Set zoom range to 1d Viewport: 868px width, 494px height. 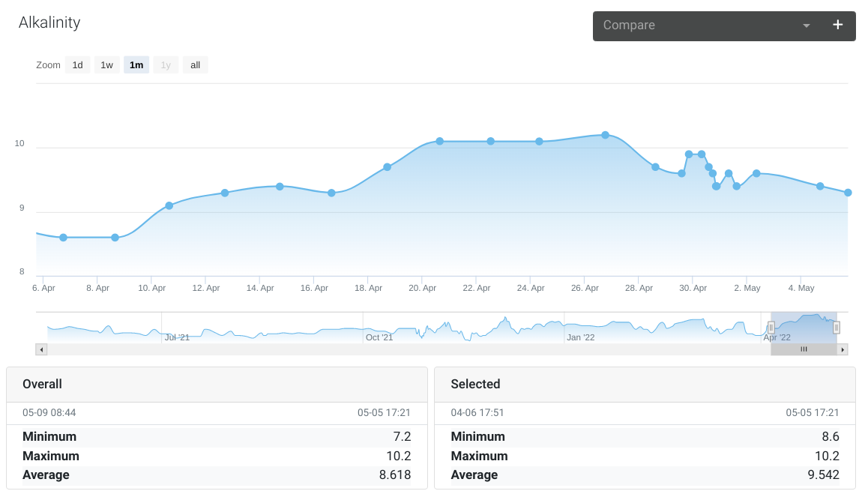click(x=77, y=64)
